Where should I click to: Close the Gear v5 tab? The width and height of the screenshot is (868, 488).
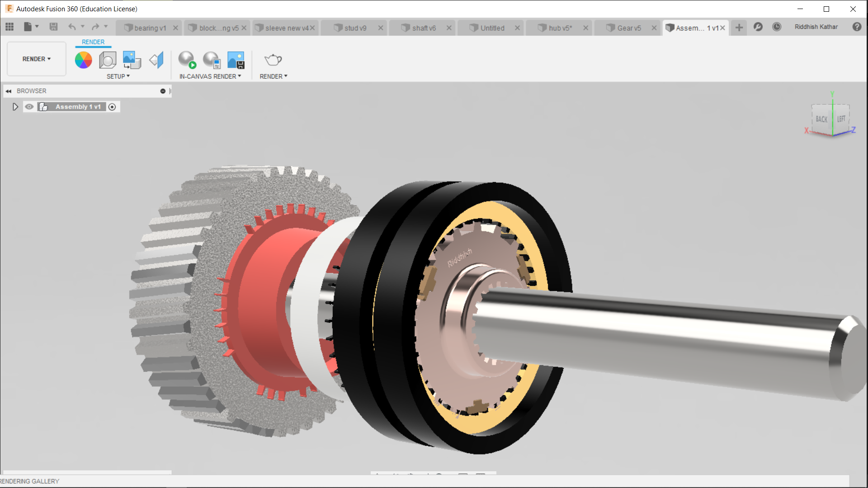click(x=654, y=28)
